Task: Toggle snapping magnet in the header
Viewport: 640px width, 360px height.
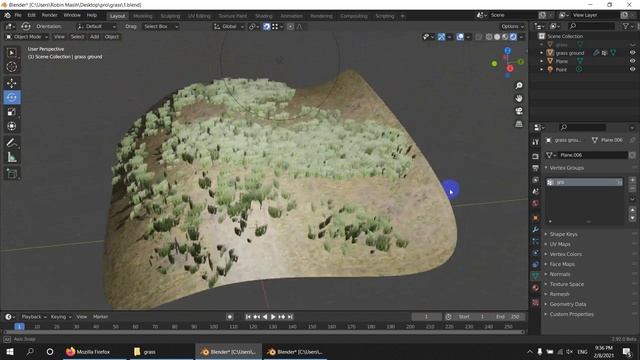Action: point(266,27)
